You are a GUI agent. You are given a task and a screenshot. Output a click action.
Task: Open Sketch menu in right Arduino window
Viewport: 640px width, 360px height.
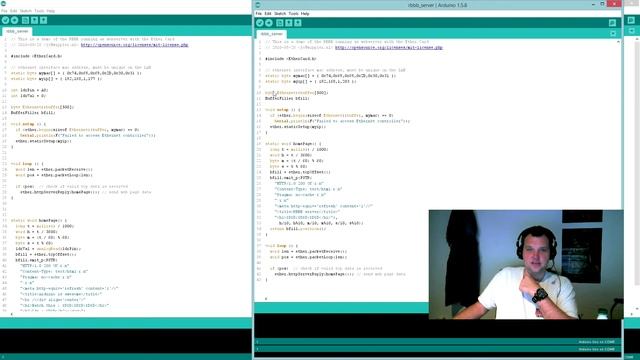pyautogui.click(x=280, y=13)
